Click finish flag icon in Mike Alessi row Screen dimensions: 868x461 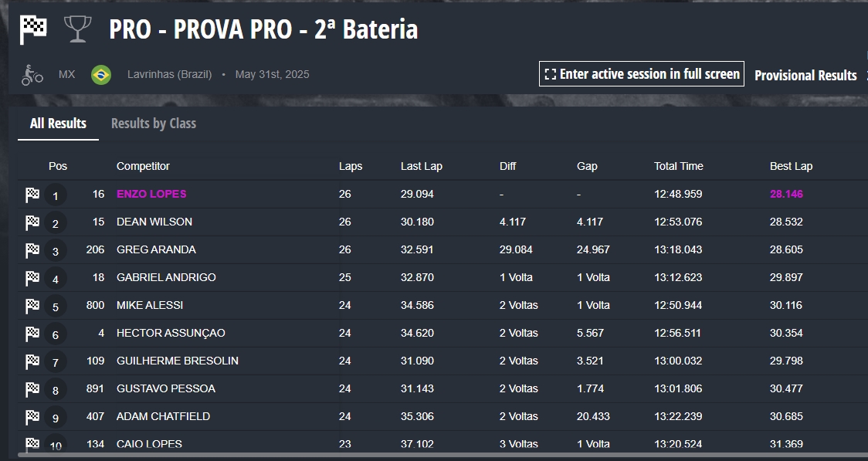(32, 306)
